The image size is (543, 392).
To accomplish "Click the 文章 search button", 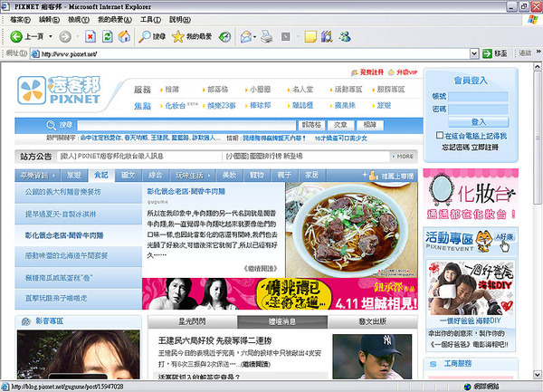I will point(340,125).
